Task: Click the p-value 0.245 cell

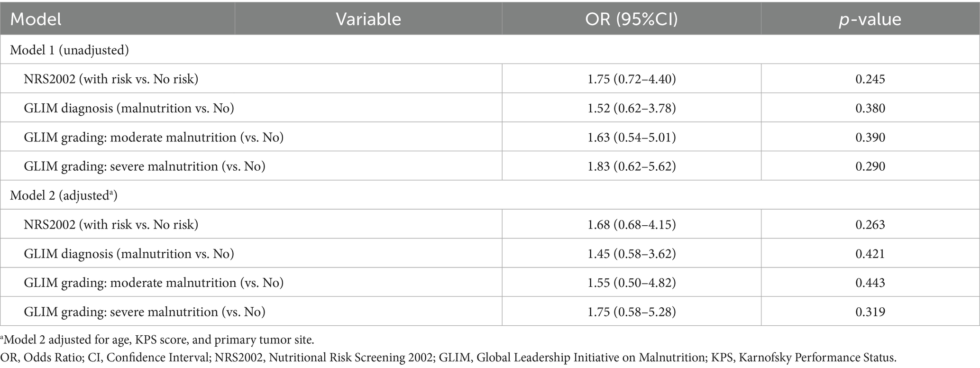Action: (870, 79)
